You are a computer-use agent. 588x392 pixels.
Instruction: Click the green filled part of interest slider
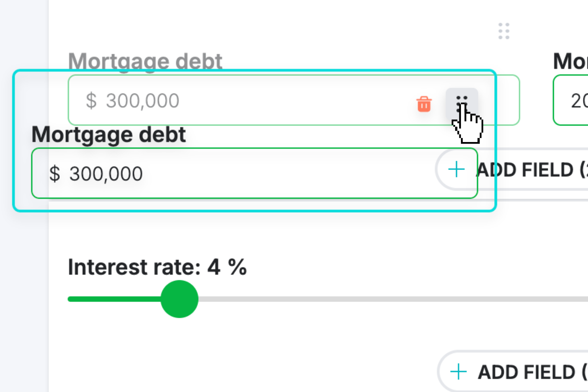(114, 299)
